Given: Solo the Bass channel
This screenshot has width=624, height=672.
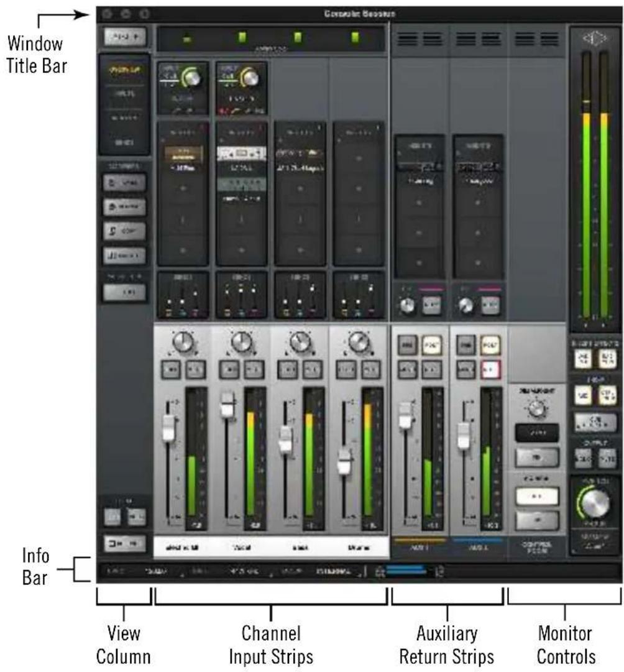Looking at the screenshot, I should point(288,369).
